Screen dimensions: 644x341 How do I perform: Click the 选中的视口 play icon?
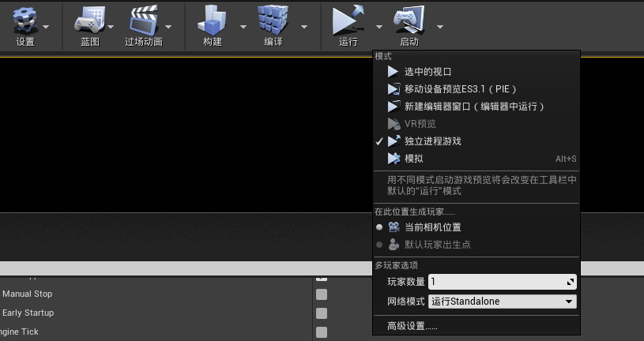(394, 72)
